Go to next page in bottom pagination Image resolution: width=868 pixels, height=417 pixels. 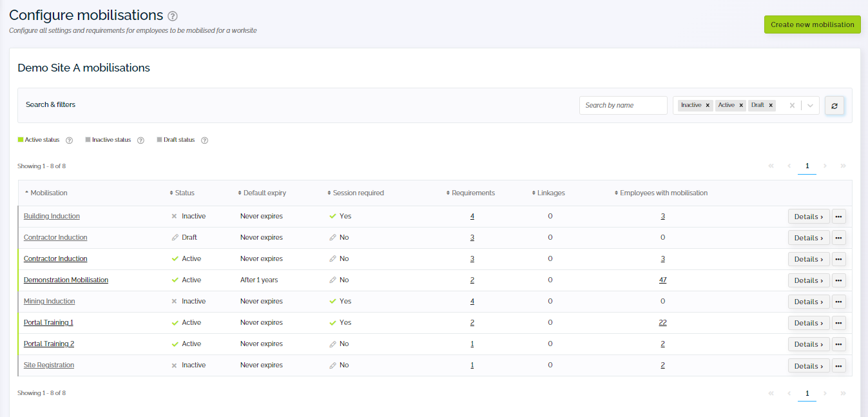[825, 393]
